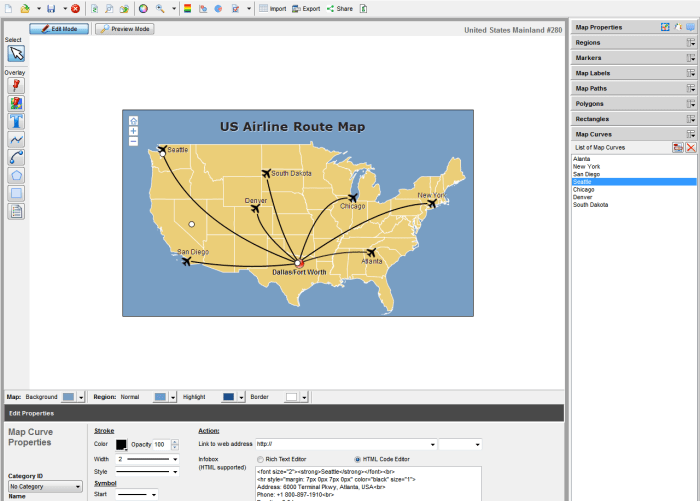Open the map Background color dropdown
700x501 pixels.
coord(81,397)
